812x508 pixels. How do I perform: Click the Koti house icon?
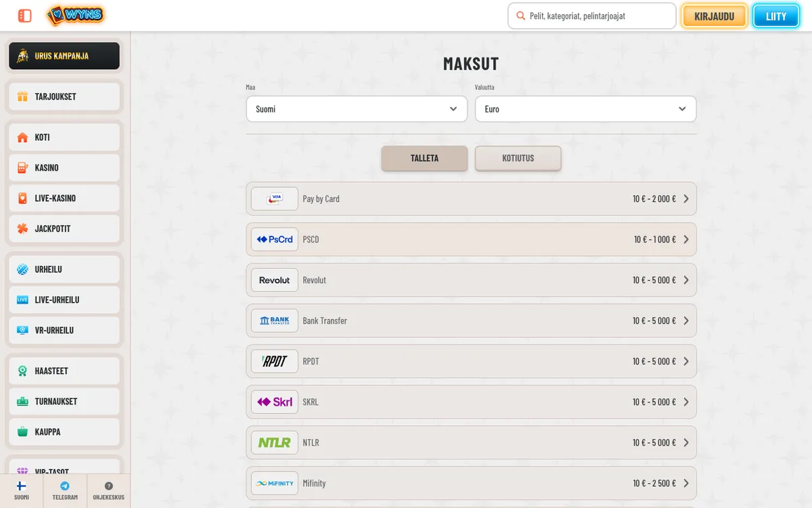(x=22, y=137)
